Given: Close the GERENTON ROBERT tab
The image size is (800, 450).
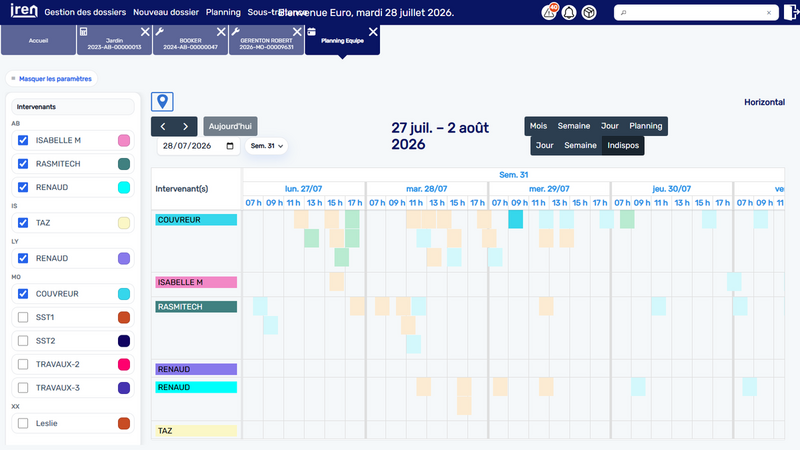Looking at the screenshot, I should [x=297, y=32].
